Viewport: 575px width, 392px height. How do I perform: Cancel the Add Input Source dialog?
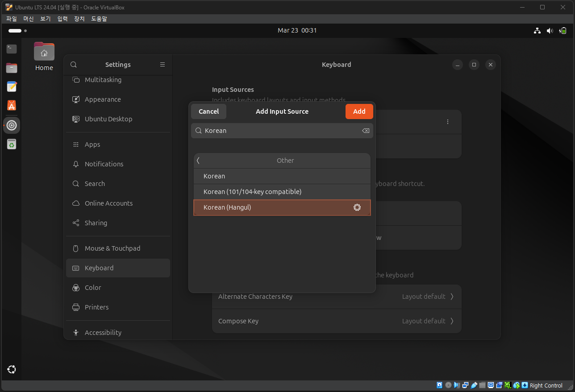point(208,111)
